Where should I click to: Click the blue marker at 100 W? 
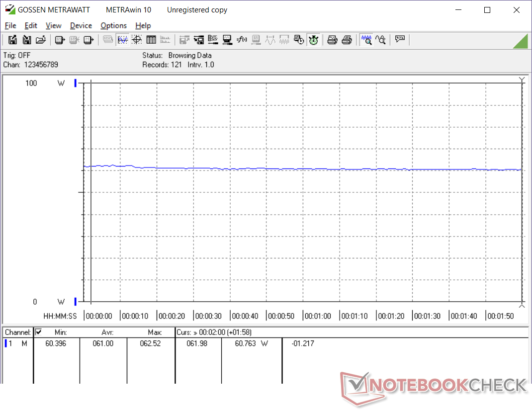(75, 83)
